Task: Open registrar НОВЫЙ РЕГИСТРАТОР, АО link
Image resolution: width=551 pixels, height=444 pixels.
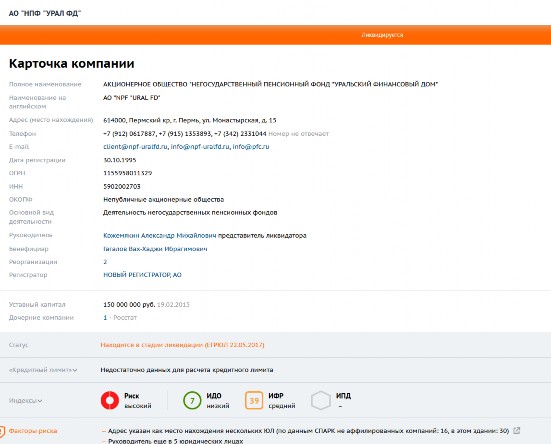Action: [142, 275]
